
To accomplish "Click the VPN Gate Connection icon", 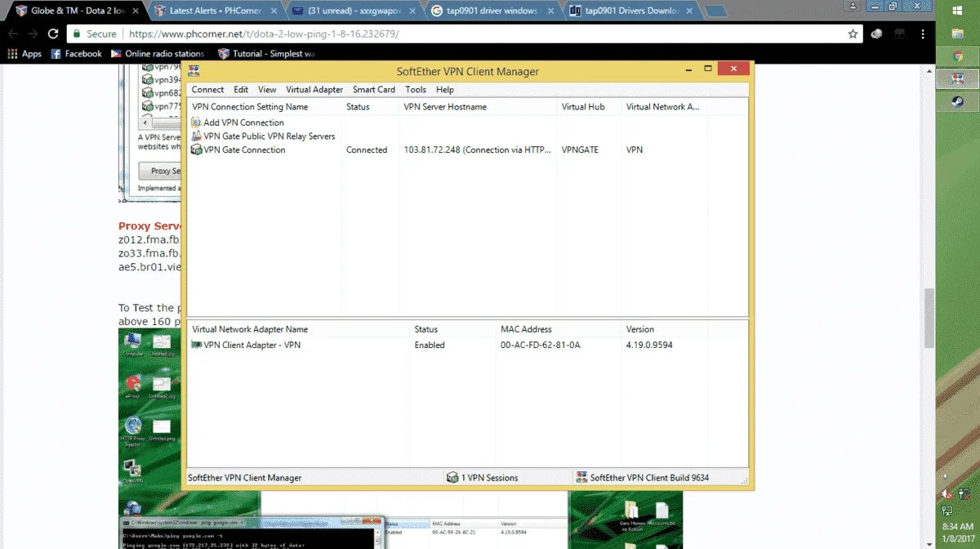I will click(x=196, y=150).
